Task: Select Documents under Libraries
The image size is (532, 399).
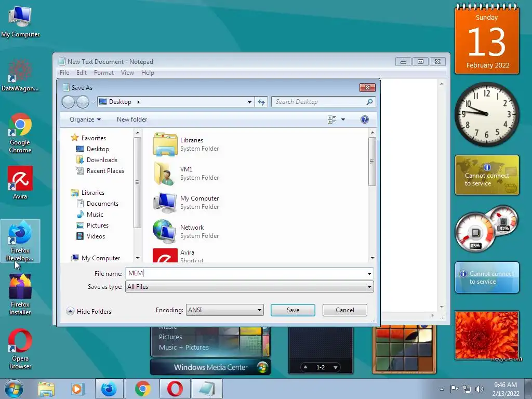Action: 98,204
